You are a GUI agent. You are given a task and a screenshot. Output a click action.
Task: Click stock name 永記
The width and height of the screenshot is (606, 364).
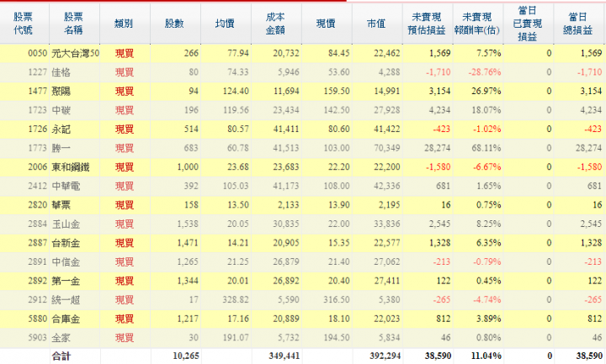(x=61, y=129)
